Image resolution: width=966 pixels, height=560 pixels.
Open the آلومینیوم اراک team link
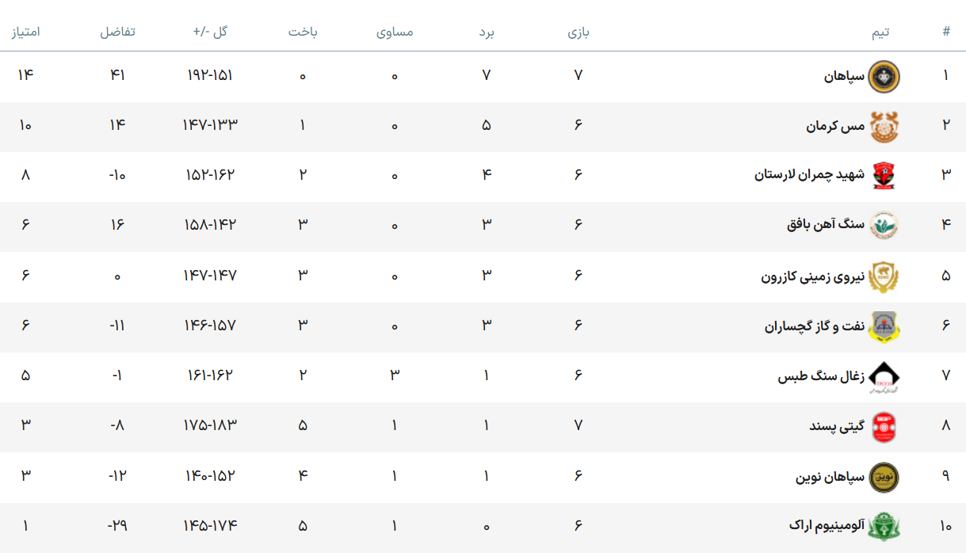pos(827,526)
